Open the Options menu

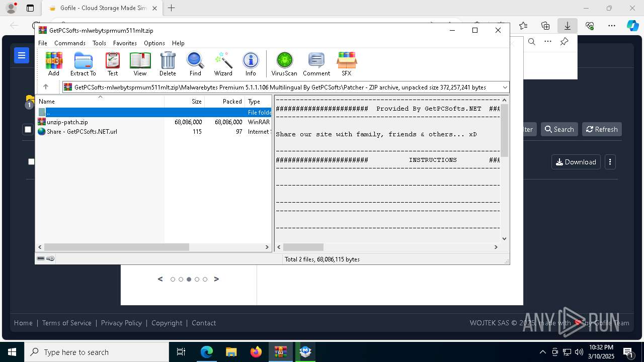[x=154, y=43]
